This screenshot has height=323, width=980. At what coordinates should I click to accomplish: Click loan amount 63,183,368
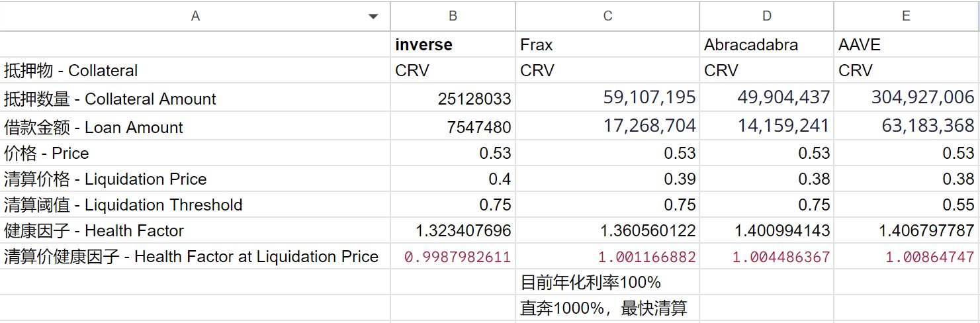(x=907, y=126)
